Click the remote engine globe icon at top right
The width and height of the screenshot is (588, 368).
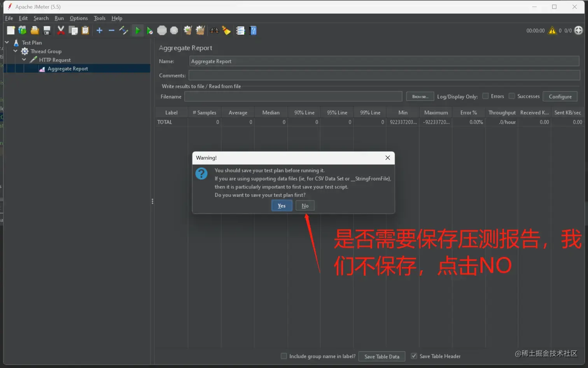(579, 30)
